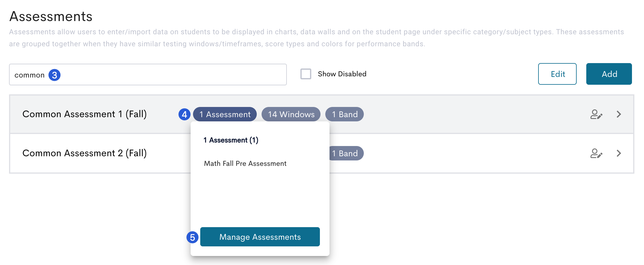Select the Common Assessment 2 (Fall) row title

coord(85,154)
